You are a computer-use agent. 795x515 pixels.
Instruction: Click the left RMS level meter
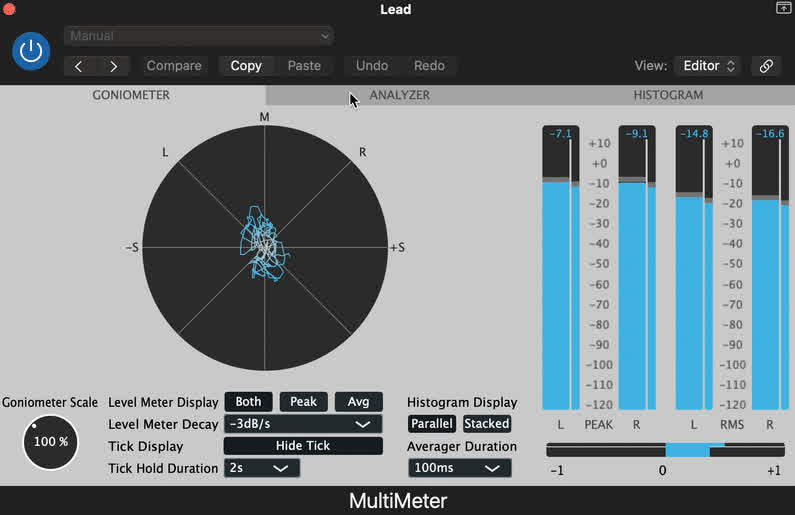(x=694, y=268)
